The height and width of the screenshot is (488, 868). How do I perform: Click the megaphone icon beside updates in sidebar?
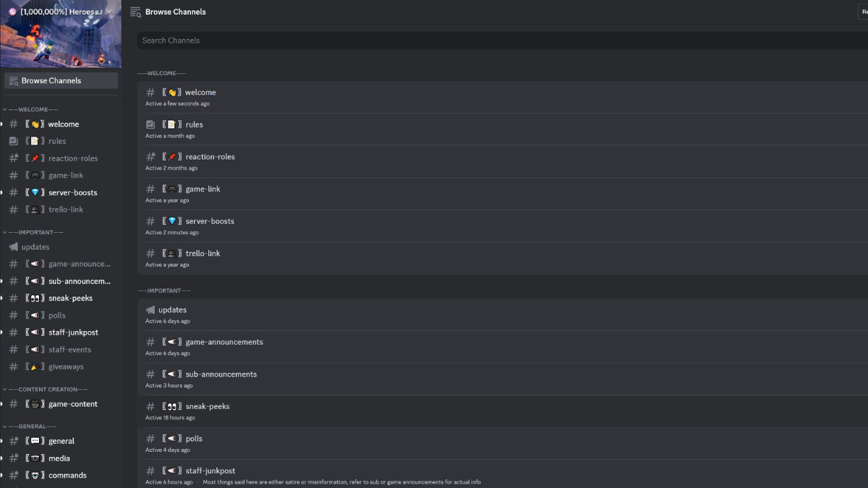point(13,247)
